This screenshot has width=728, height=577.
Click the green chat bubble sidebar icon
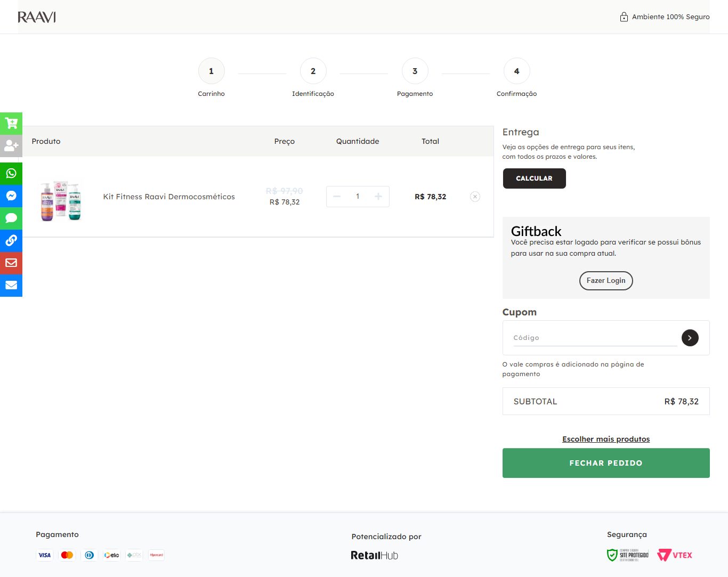click(11, 218)
